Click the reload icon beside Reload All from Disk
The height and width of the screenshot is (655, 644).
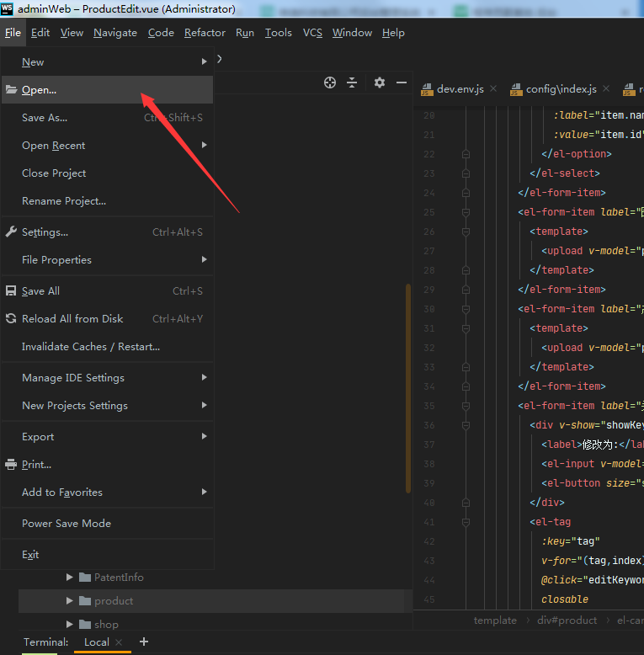tap(11, 318)
